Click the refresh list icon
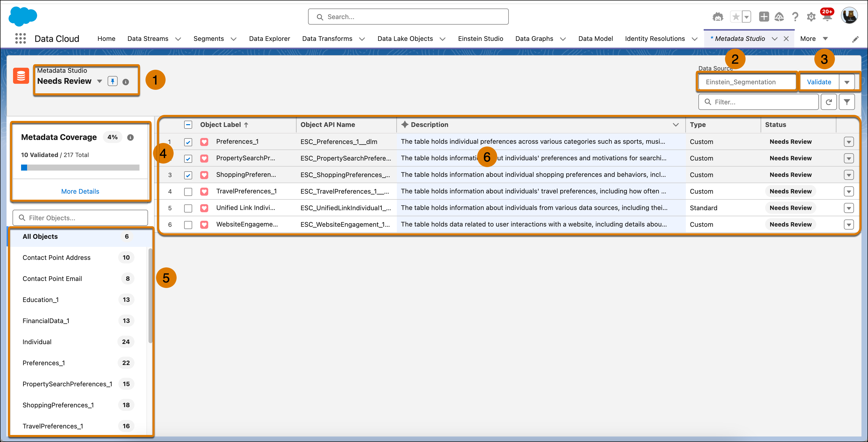The image size is (868, 442). pyautogui.click(x=829, y=102)
